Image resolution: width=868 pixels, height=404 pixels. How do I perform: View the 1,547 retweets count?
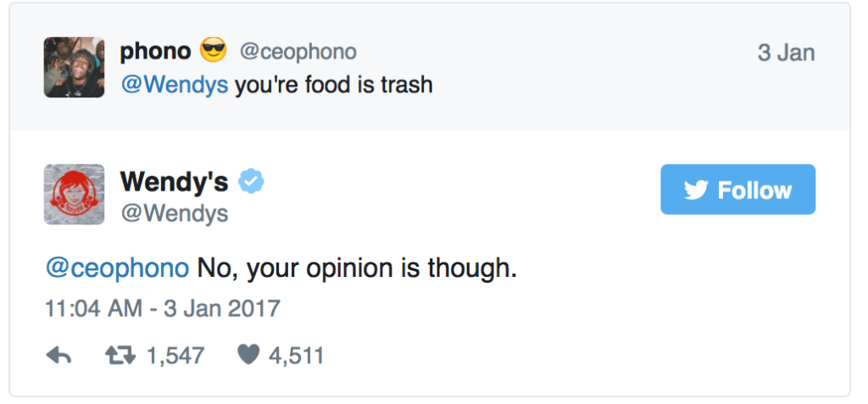(x=175, y=355)
